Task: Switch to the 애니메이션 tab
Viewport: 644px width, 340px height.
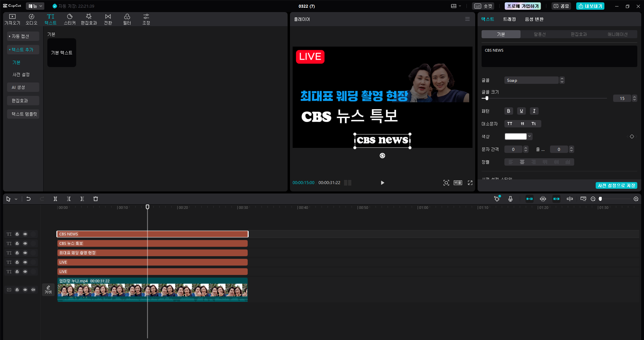Action: point(617,34)
